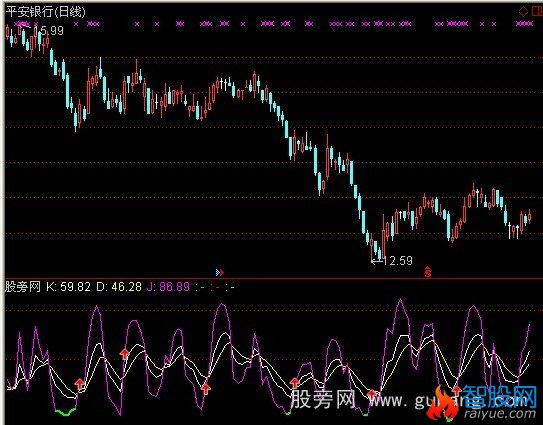Select the 平安银行(日线) chart title
Viewport: 543px width, 425px height.
click(46, 12)
